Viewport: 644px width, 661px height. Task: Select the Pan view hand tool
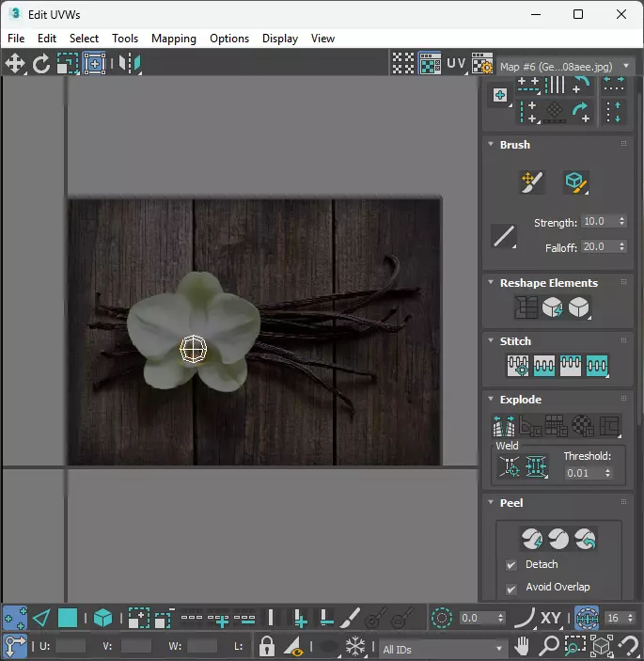[x=523, y=647]
